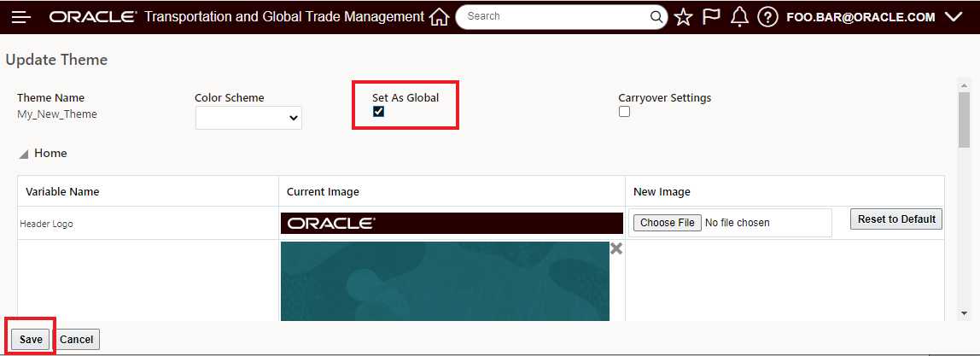Screen dimensions: 980x356
Task: Click the New Image column header
Action: click(x=662, y=192)
